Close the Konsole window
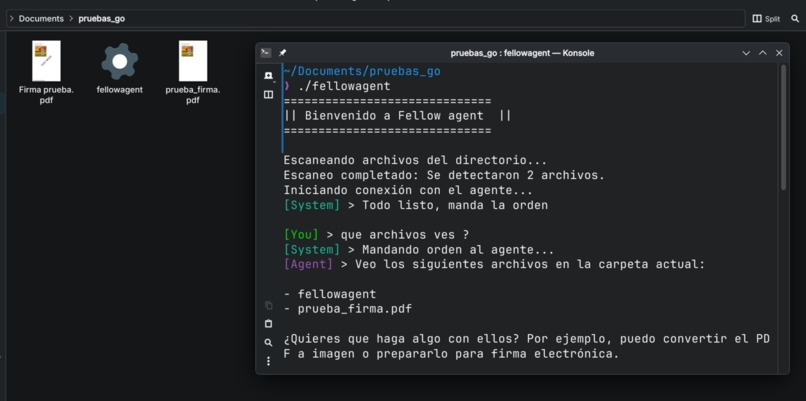 pos(779,53)
